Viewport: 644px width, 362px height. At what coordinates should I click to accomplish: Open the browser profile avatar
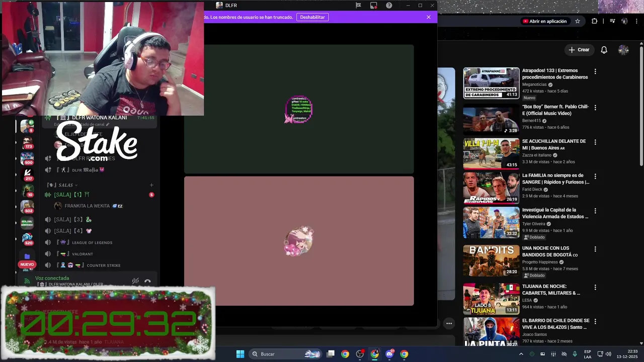point(624,21)
